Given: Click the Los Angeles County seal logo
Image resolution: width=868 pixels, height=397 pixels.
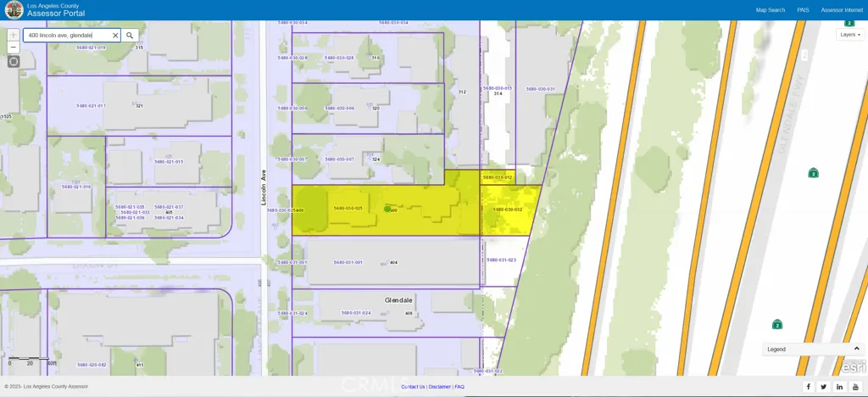Looking at the screenshot, I should (x=14, y=9).
